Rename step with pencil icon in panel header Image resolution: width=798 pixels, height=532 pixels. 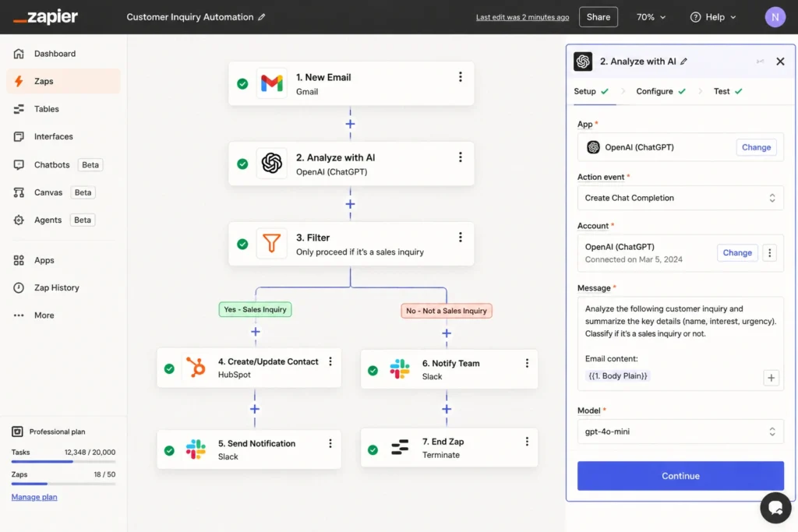point(683,62)
